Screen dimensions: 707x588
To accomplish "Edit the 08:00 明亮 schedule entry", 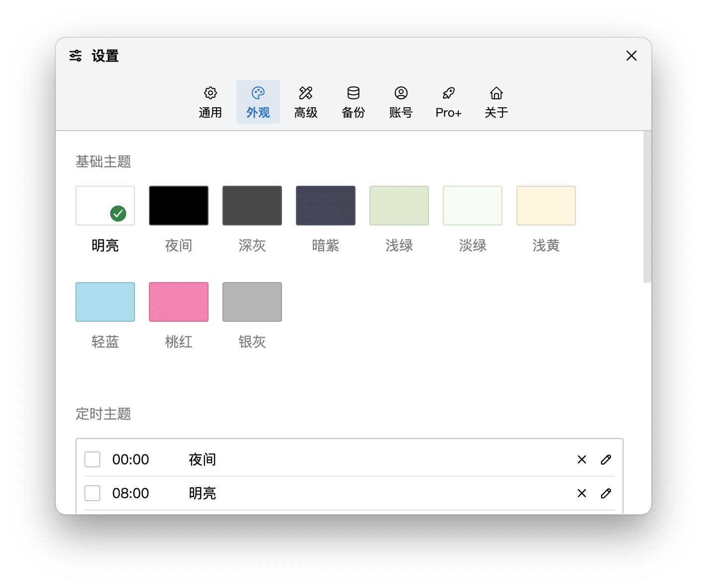I will [x=606, y=493].
